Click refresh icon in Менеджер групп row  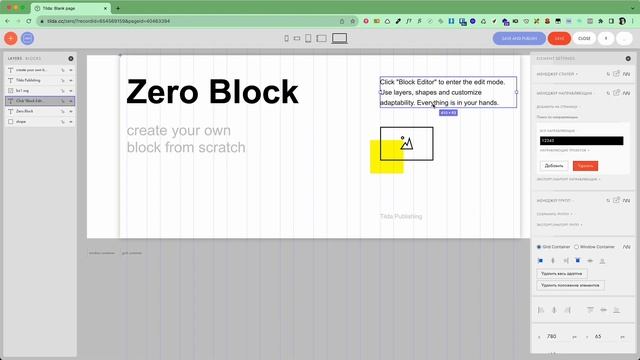[x=608, y=200]
